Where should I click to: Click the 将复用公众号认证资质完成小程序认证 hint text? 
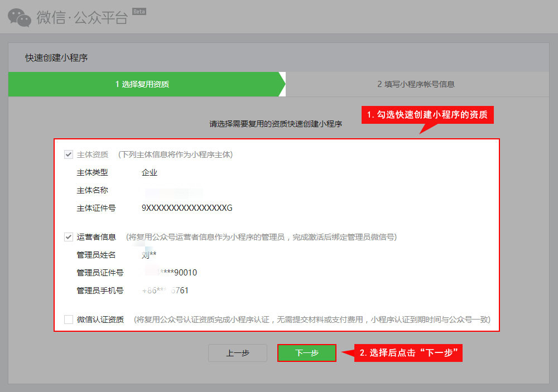coord(312,320)
